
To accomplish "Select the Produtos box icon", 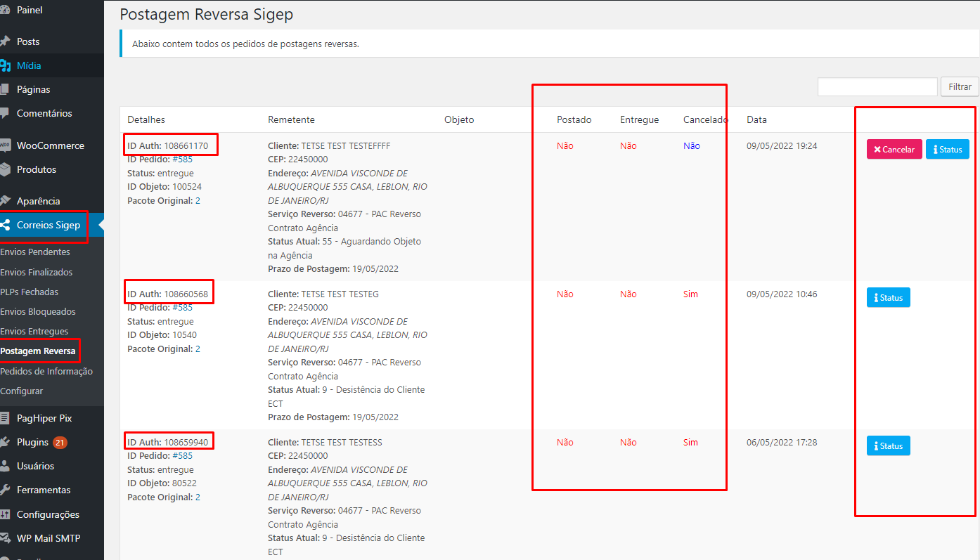I will 5,169.
